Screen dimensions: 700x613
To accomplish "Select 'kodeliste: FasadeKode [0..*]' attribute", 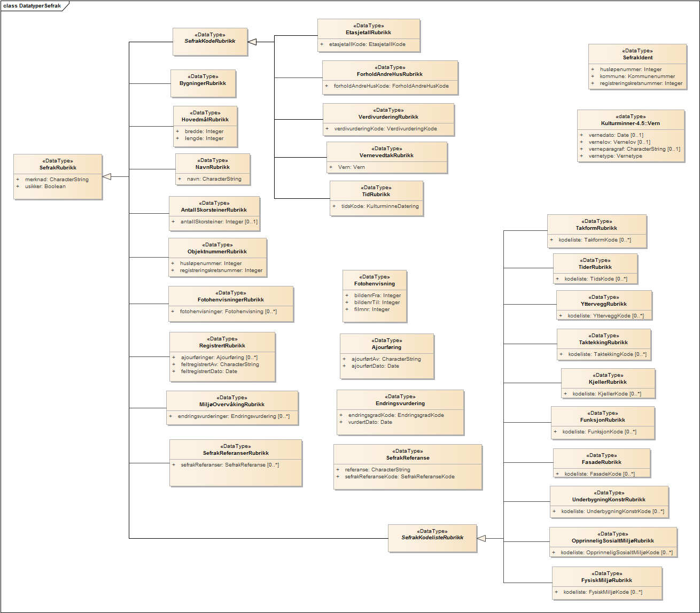I will 600,474.
